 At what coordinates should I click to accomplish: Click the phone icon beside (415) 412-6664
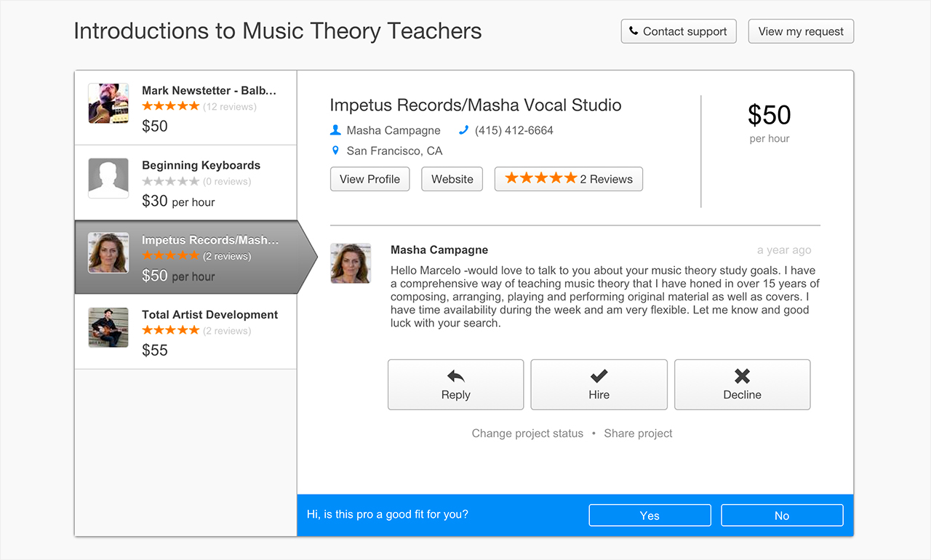(x=464, y=130)
